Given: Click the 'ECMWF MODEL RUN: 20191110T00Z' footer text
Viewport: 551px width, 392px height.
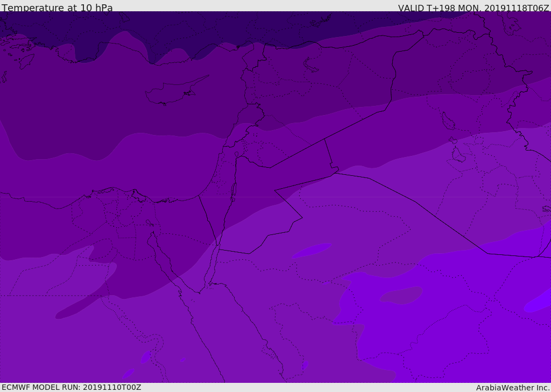Looking at the screenshot, I should tap(72, 387).
